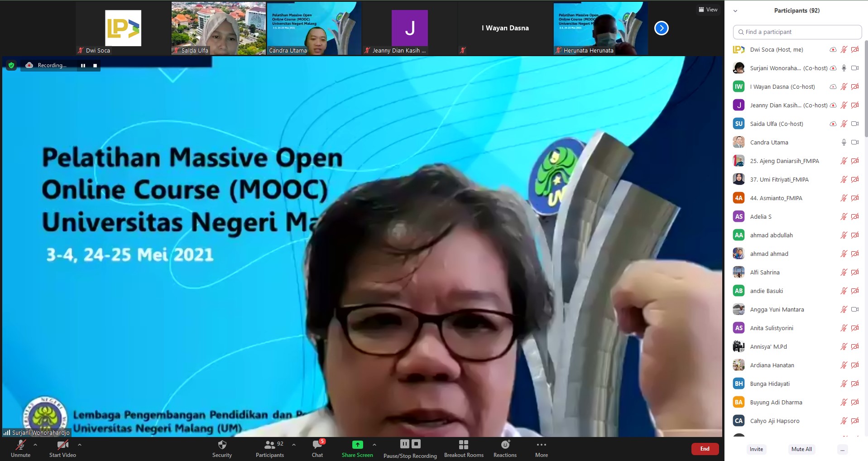Viewport: 868px width, 461px height.
Task: Unmute microphone in bottom toolbar
Action: [x=20, y=448]
